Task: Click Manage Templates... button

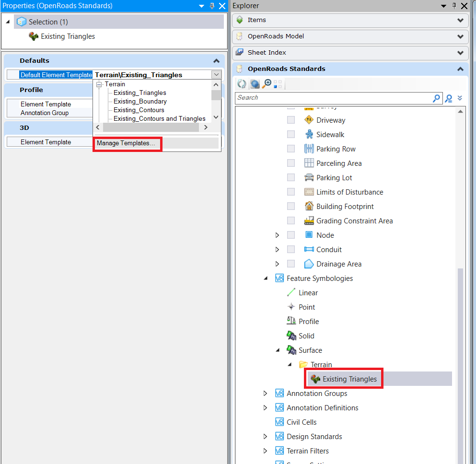Action: pos(127,143)
